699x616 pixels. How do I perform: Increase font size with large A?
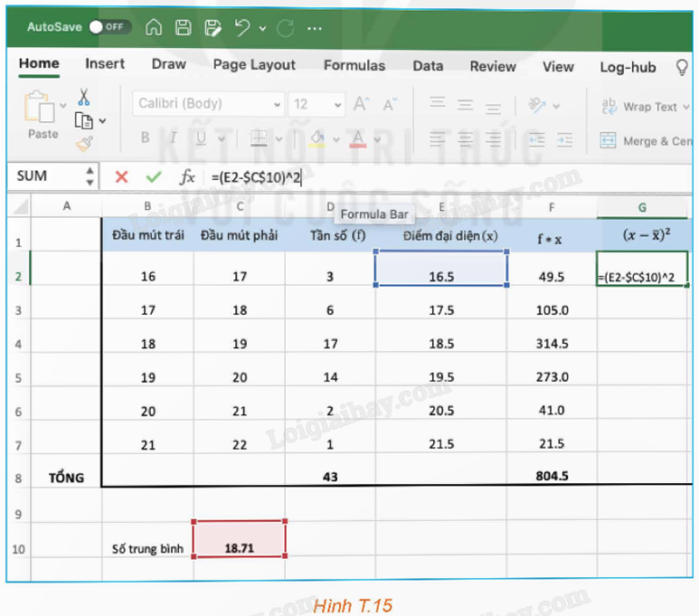[x=361, y=104]
